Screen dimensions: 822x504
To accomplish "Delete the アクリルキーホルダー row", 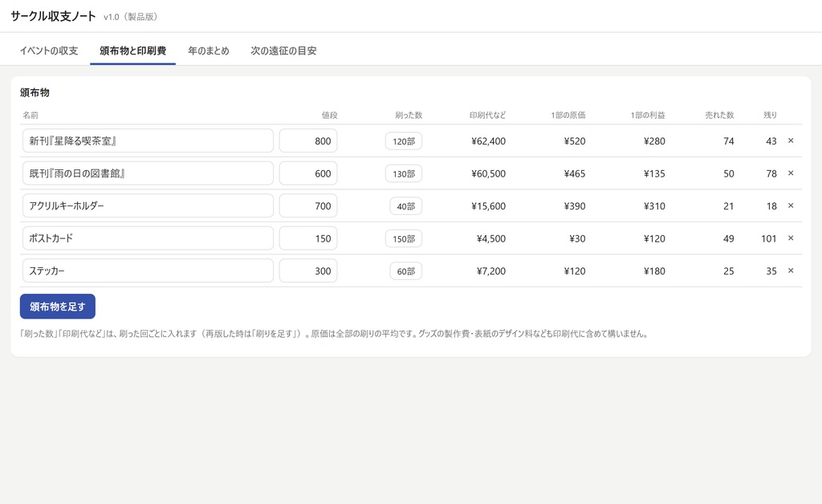I will click(x=791, y=206).
